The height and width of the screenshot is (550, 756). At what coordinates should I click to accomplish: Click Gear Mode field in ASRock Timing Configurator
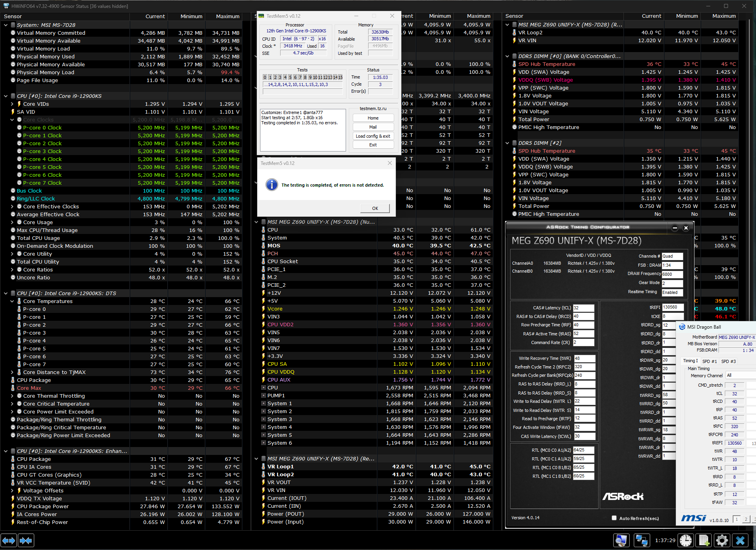pos(672,283)
